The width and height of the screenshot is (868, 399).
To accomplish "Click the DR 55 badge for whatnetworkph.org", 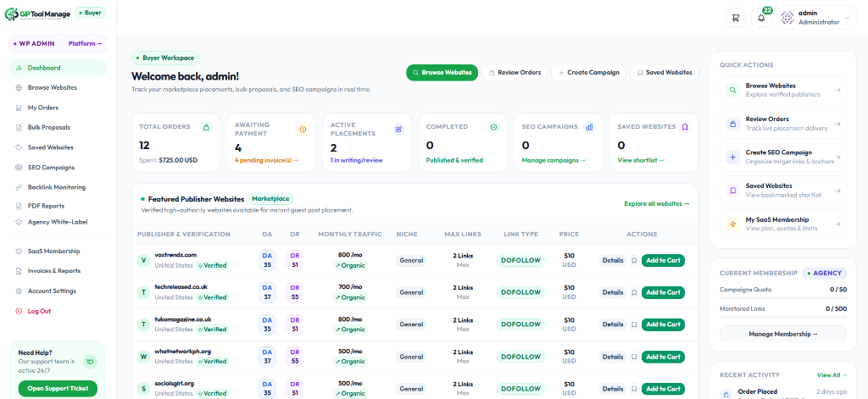I will (295, 357).
